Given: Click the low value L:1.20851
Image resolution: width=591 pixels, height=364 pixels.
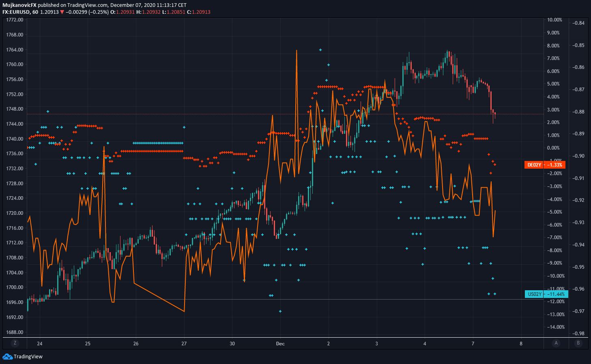Looking at the screenshot, I should [x=174, y=12].
